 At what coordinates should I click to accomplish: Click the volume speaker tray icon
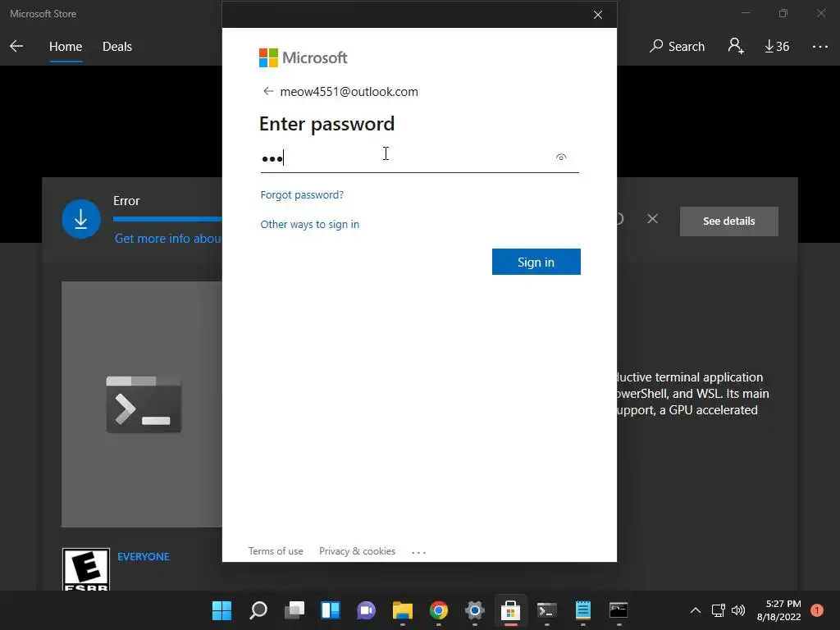(738, 610)
